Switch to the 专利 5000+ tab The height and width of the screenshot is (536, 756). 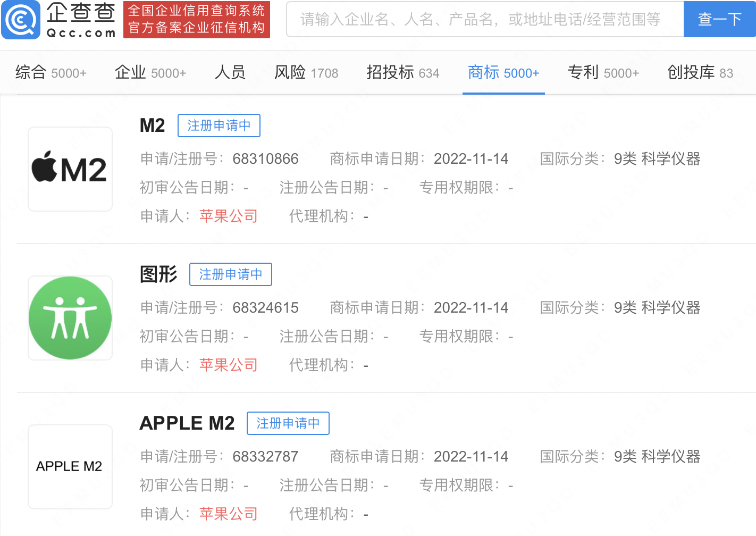[603, 72]
